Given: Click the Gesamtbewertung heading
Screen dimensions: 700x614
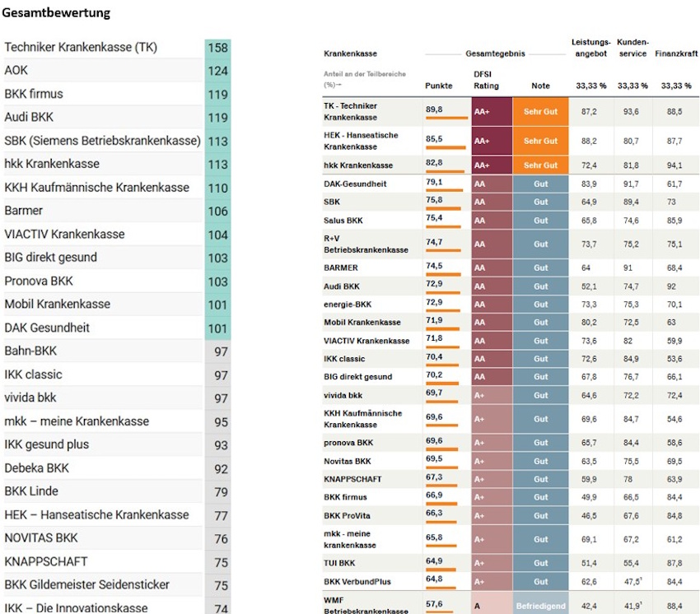Looking at the screenshot, I should (x=56, y=14).
